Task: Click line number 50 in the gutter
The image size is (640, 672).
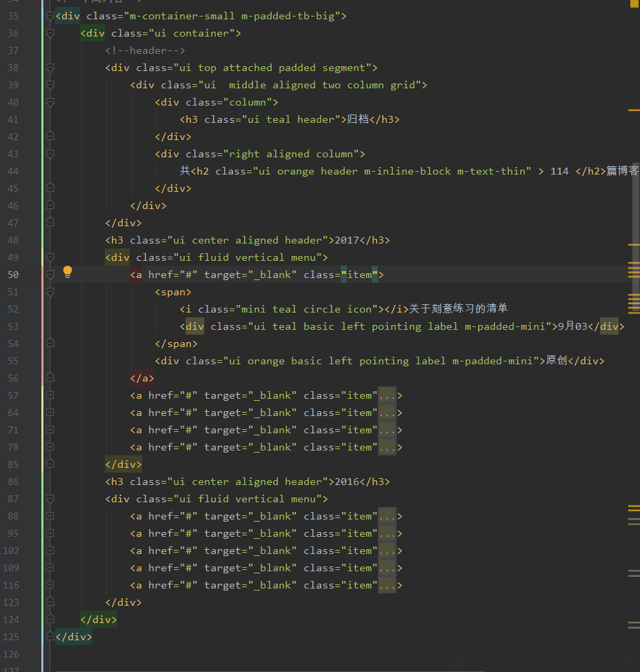Action: pos(13,275)
